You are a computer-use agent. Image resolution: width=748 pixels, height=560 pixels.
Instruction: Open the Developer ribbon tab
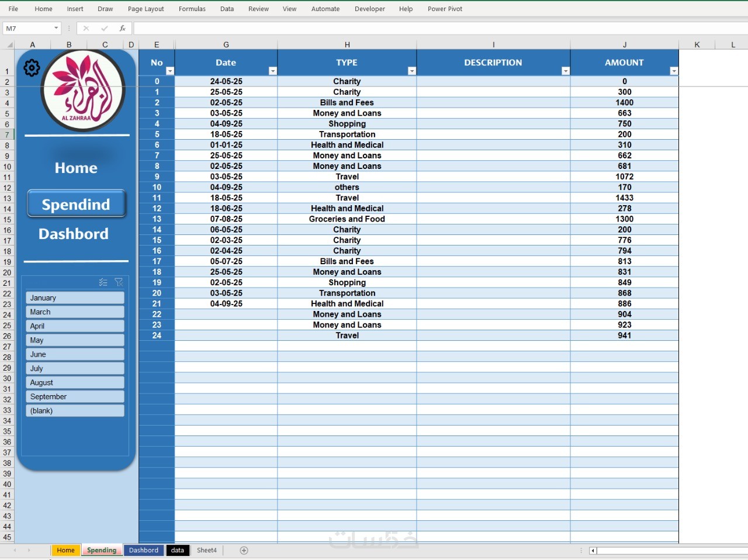click(x=370, y=9)
